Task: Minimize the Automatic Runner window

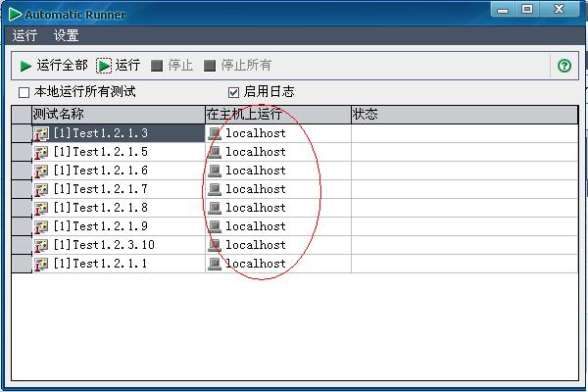Action: tap(503, 10)
